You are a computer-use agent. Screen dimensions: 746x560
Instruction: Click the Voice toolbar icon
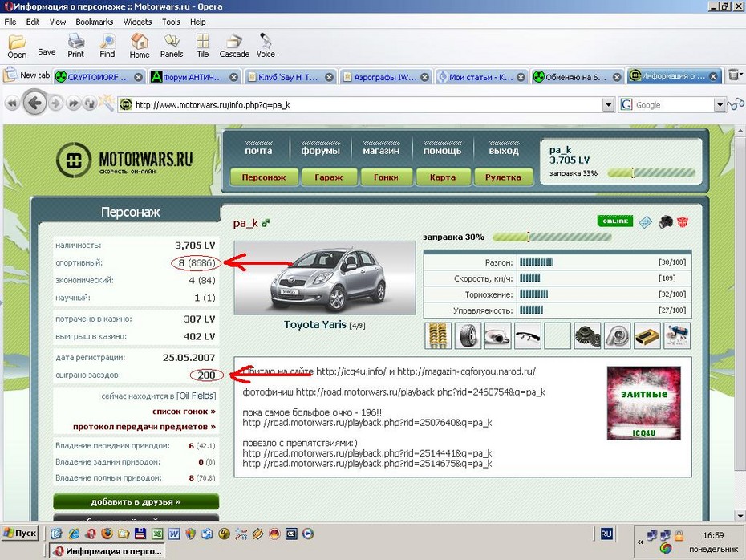point(266,47)
